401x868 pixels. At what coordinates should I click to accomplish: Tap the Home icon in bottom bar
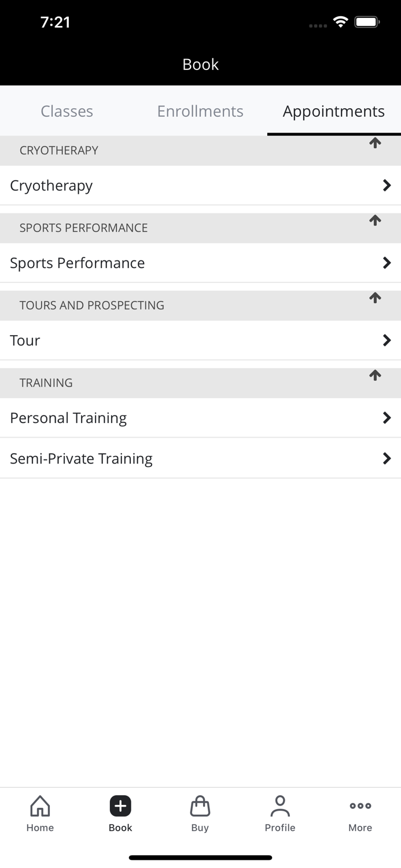pos(40,806)
